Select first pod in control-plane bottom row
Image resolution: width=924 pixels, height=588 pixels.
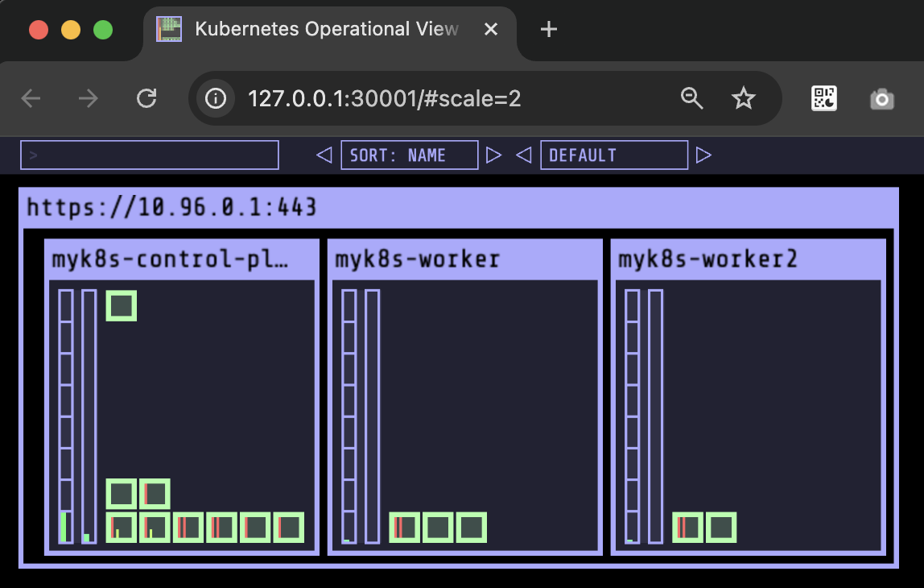122,528
